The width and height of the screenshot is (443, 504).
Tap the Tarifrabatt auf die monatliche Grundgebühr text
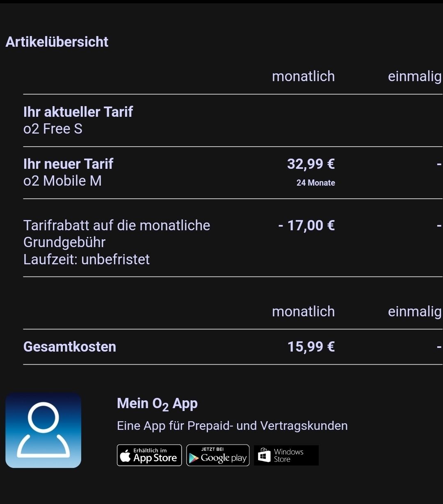click(x=117, y=234)
